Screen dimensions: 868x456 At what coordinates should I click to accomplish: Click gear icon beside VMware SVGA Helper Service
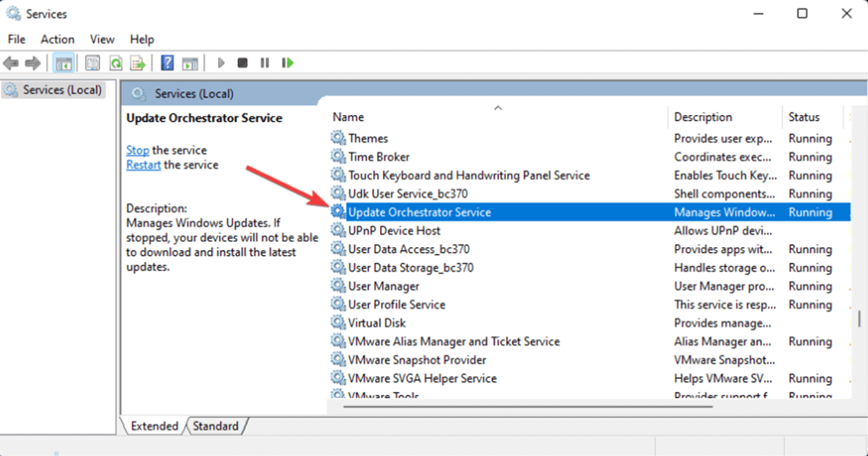(x=339, y=378)
